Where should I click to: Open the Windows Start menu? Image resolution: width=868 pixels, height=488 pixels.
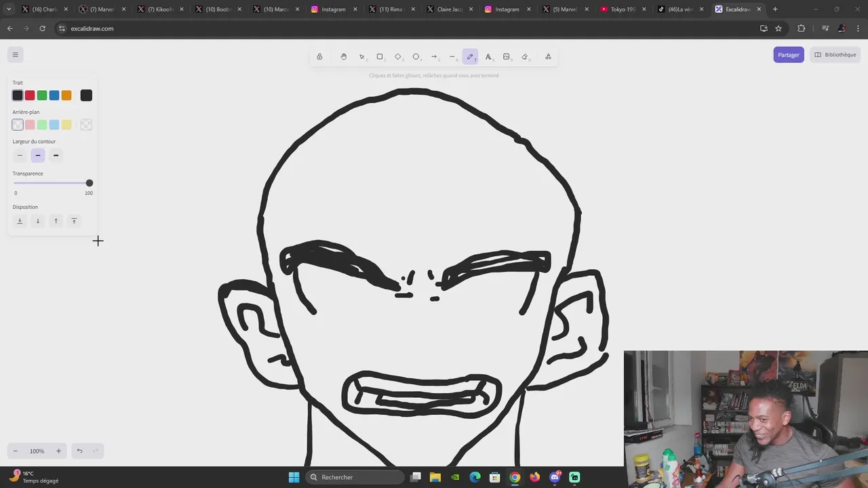point(294,477)
